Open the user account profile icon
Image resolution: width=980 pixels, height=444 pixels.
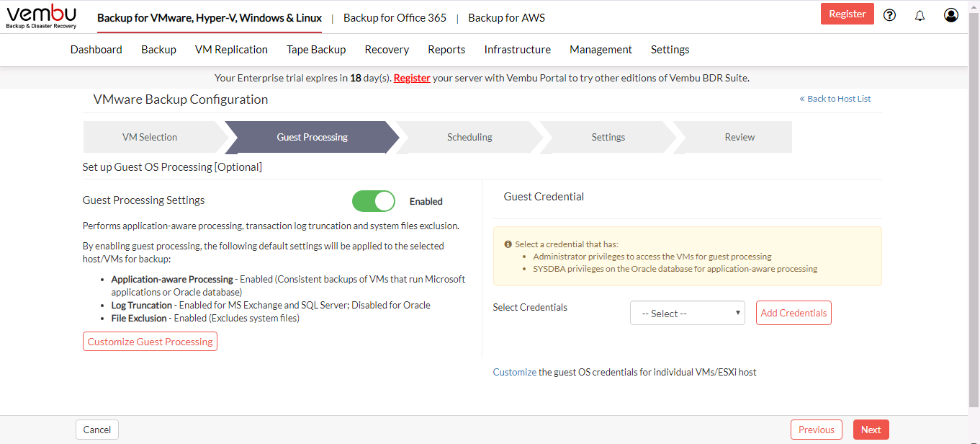point(951,15)
